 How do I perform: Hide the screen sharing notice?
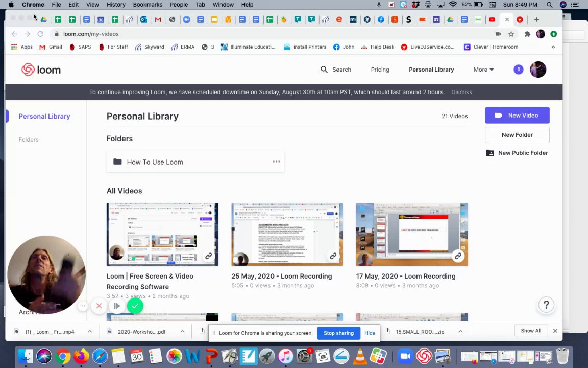[370, 333]
